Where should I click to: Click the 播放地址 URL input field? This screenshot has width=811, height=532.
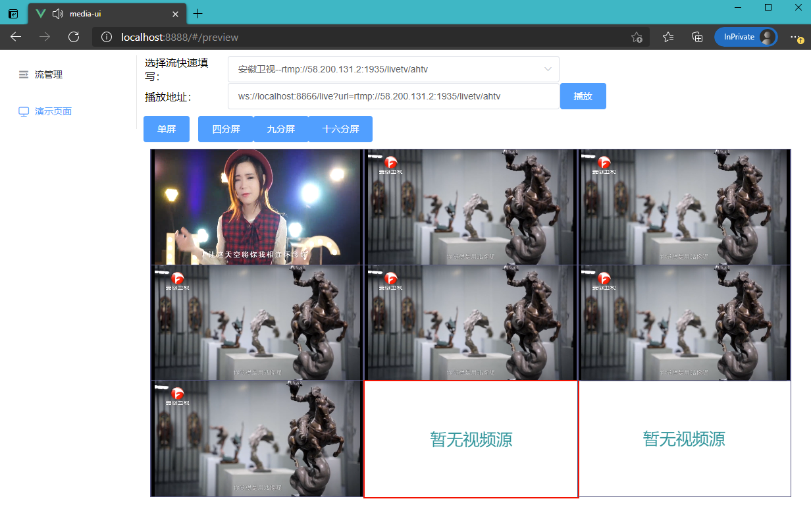point(393,96)
